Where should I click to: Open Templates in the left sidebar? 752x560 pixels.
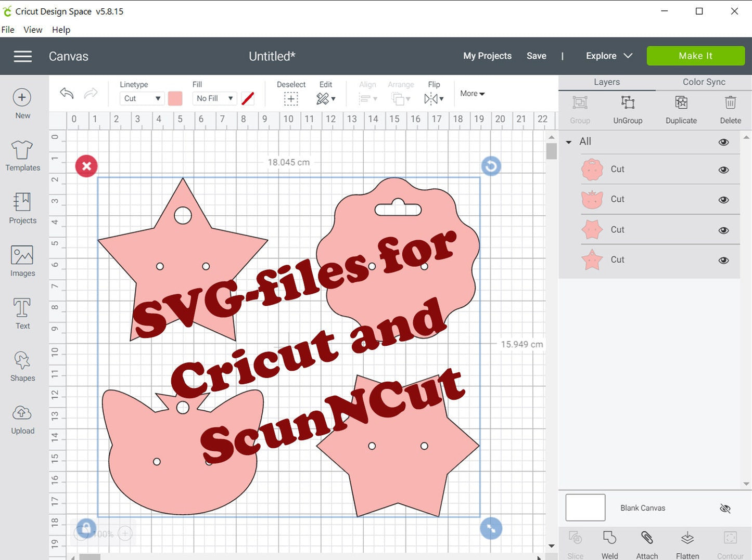click(22, 156)
